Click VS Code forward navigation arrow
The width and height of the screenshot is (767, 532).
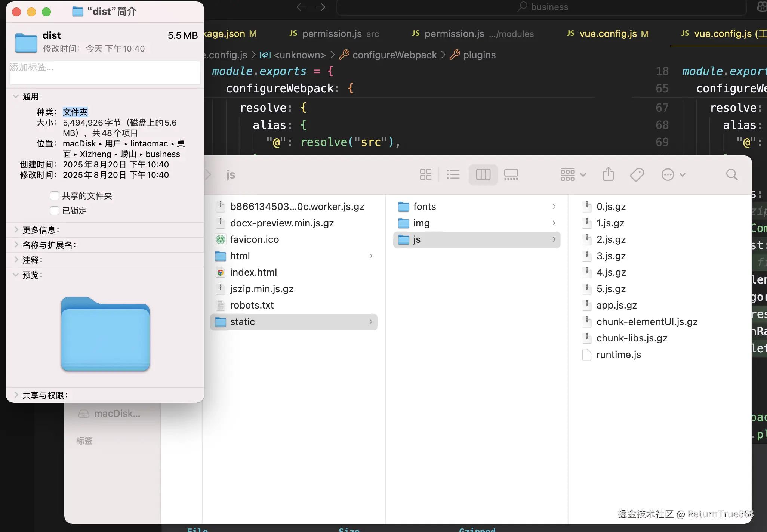click(321, 7)
